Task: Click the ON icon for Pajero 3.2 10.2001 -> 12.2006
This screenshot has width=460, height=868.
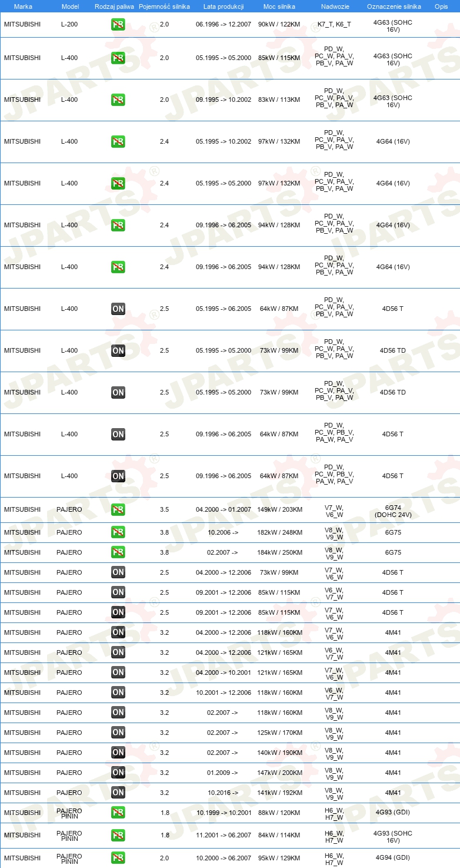Action: [x=118, y=693]
